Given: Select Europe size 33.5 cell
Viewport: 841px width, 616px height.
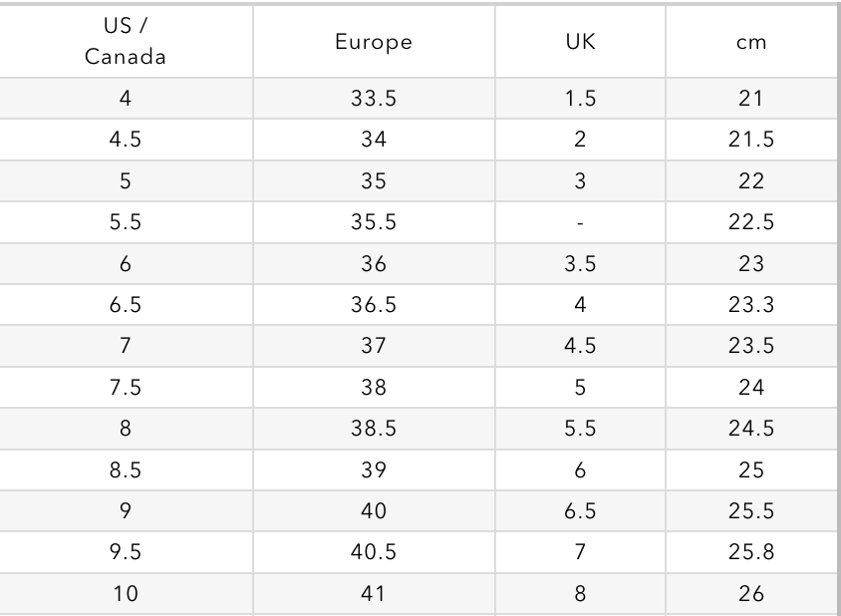Looking at the screenshot, I should (x=374, y=99).
